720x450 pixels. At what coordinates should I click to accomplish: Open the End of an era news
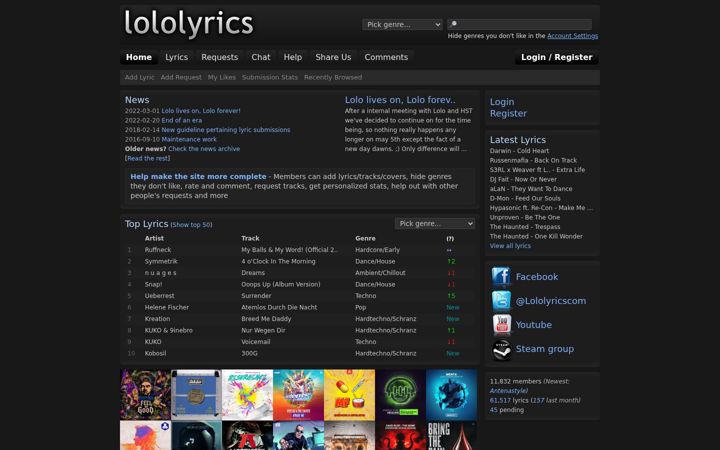pos(181,120)
